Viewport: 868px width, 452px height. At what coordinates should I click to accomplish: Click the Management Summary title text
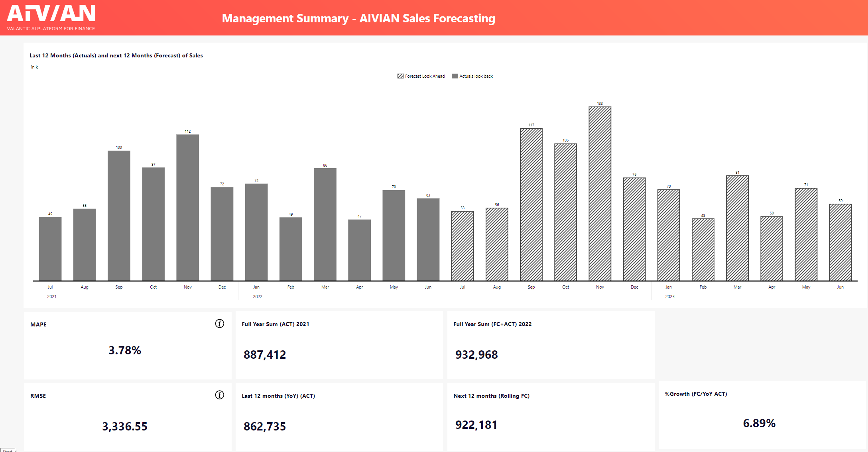358,18
